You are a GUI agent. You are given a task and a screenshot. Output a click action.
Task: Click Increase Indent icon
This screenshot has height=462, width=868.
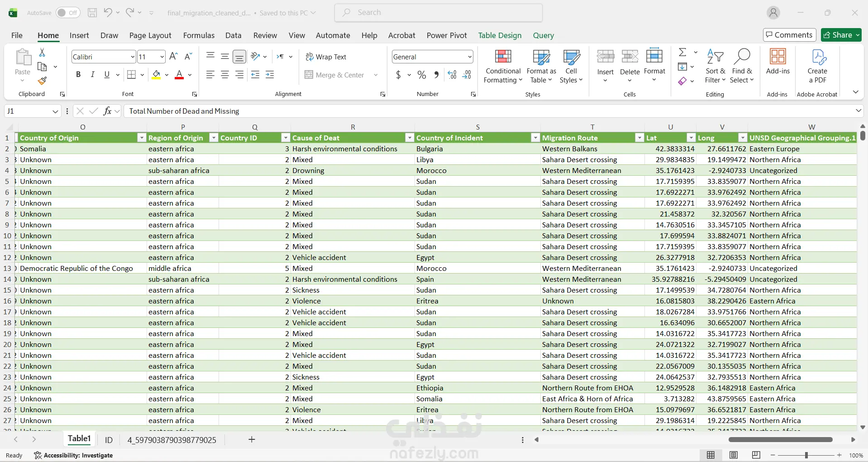pos(270,75)
